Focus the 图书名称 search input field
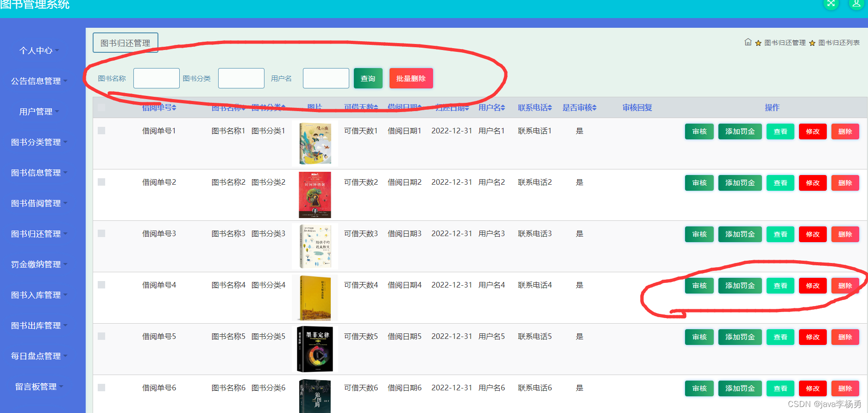 [157, 78]
